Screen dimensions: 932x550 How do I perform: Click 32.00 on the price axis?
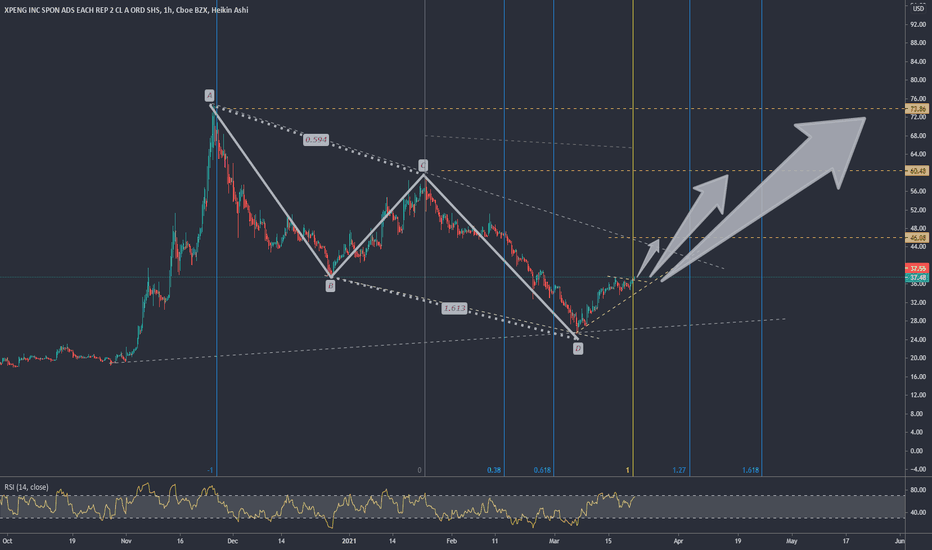coord(918,302)
